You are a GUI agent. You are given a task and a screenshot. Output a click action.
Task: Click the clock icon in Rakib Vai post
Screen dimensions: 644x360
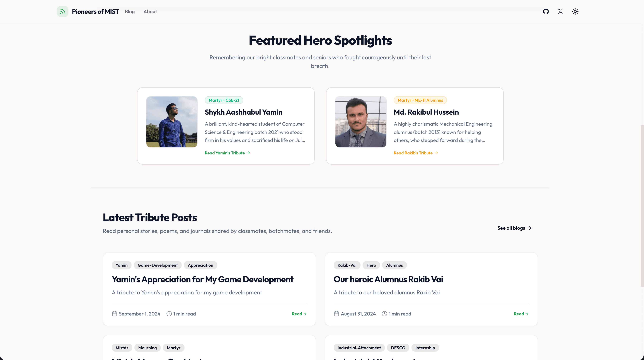[384, 314]
